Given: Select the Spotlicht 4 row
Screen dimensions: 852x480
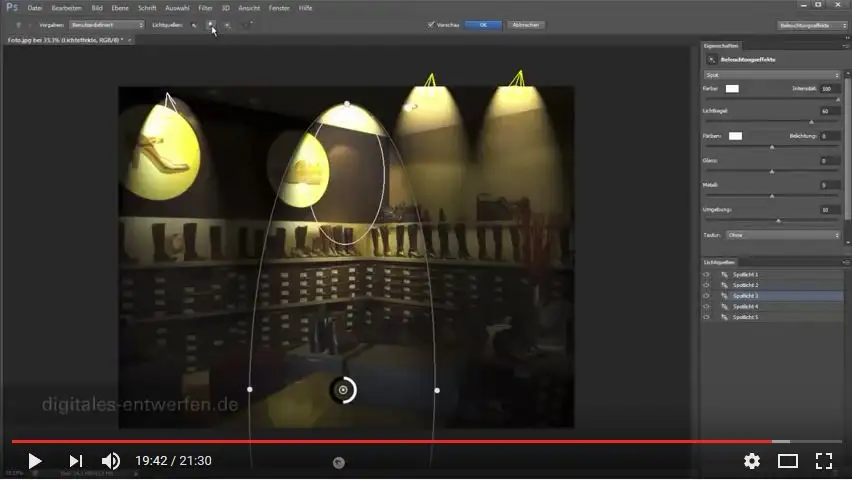Looking at the screenshot, I should (x=772, y=307).
